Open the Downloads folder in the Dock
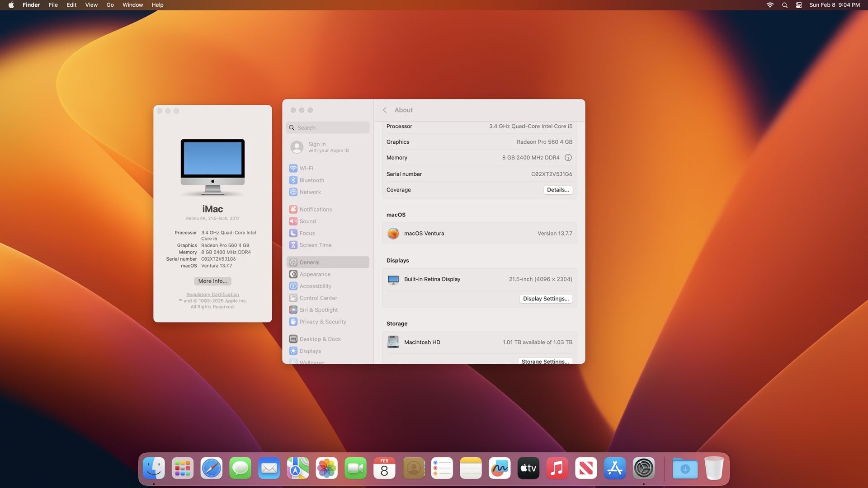The width and height of the screenshot is (868, 488). pyautogui.click(x=685, y=468)
